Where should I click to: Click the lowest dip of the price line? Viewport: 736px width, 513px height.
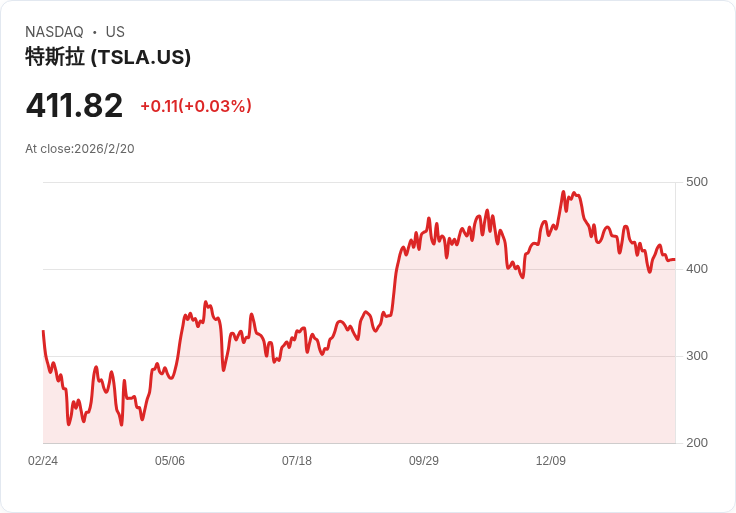[122, 425]
